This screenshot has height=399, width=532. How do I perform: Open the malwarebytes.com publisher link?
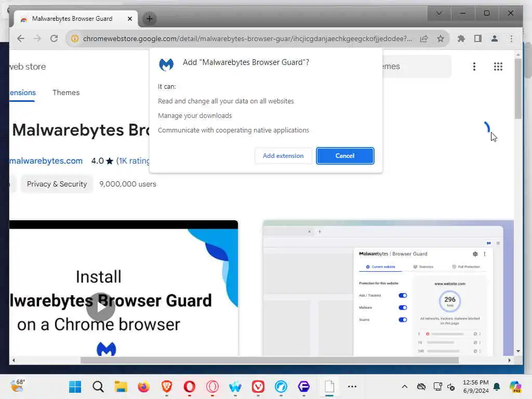[x=46, y=161]
